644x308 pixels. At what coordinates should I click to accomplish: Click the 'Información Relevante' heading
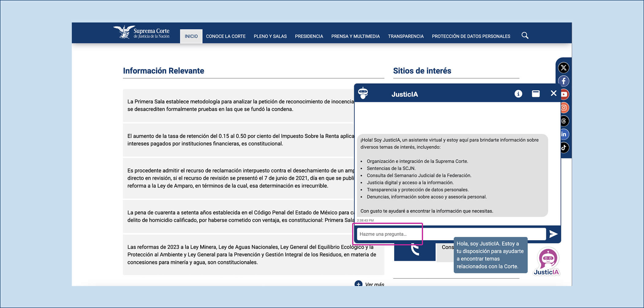coord(164,71)
